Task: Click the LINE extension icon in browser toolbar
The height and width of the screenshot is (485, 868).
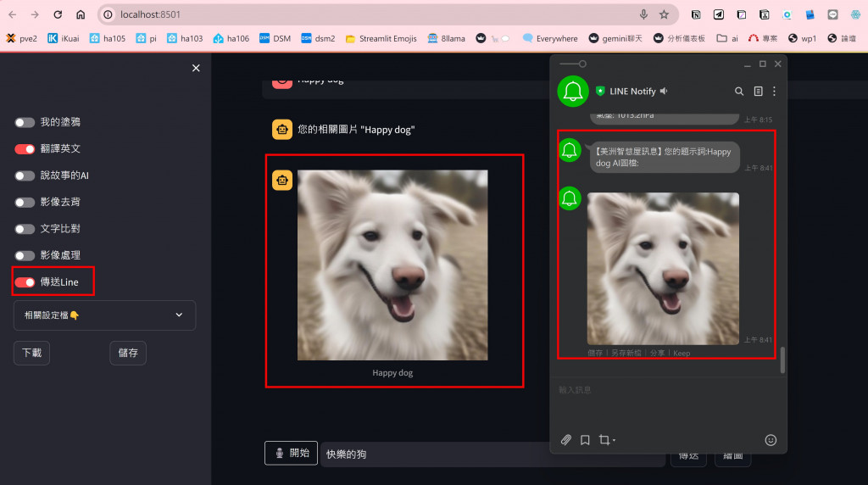Action: tap(832, 15)
